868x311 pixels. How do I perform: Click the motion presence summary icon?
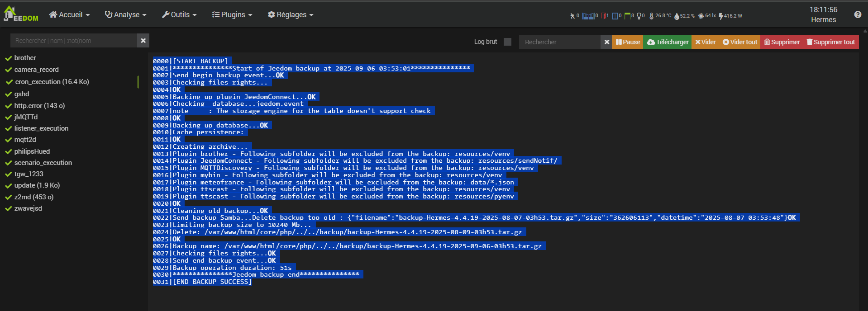(572, 16)
